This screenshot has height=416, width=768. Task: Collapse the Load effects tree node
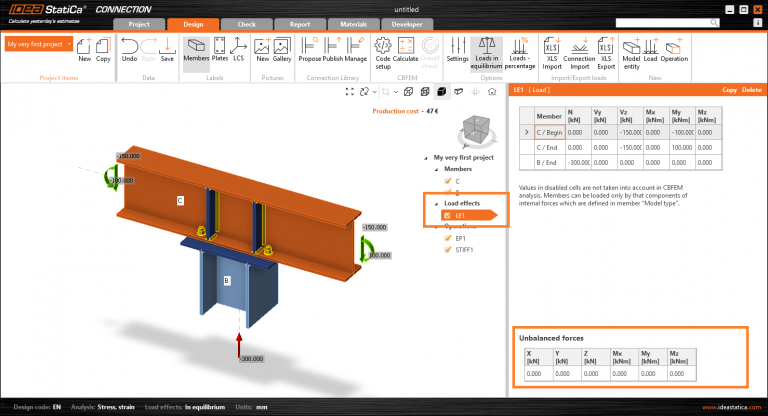click(x=436, y=203)
